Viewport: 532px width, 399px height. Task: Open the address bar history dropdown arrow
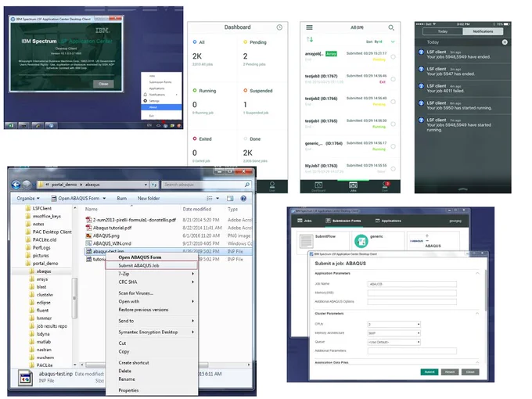click(146, 185)
